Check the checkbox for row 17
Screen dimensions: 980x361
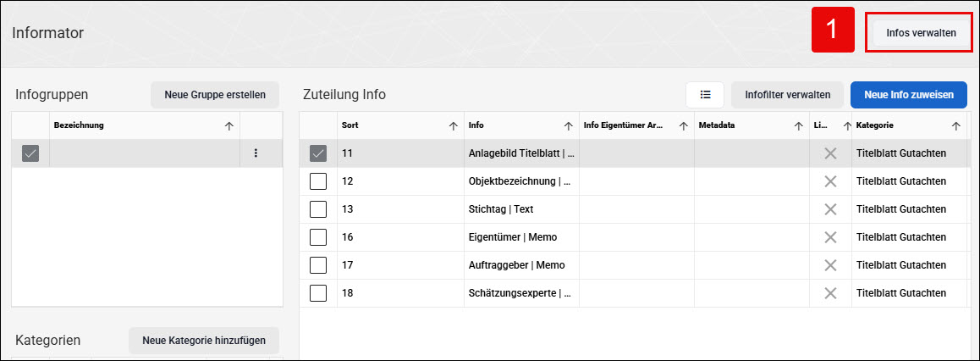click(x=318, y=265)
